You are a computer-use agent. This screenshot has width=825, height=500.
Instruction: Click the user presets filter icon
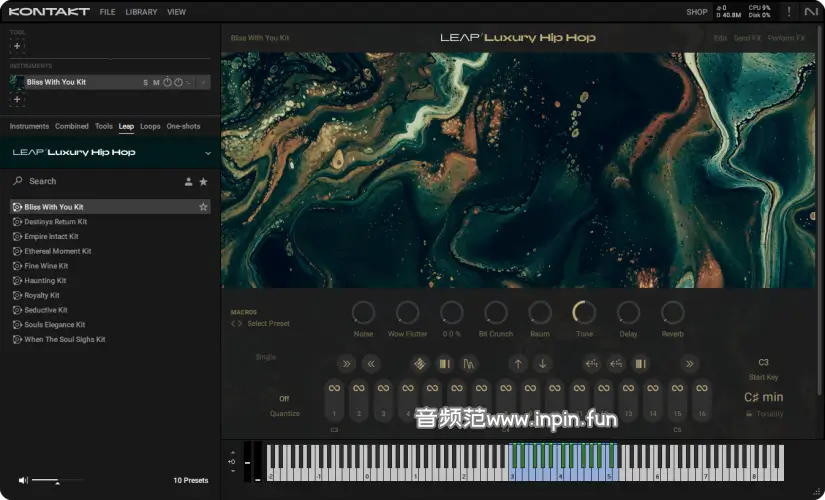coord(188,182)
